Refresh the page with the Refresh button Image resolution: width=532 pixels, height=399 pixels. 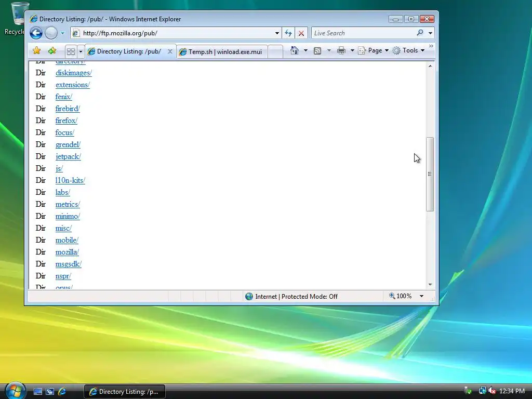(x=288, y=33)
